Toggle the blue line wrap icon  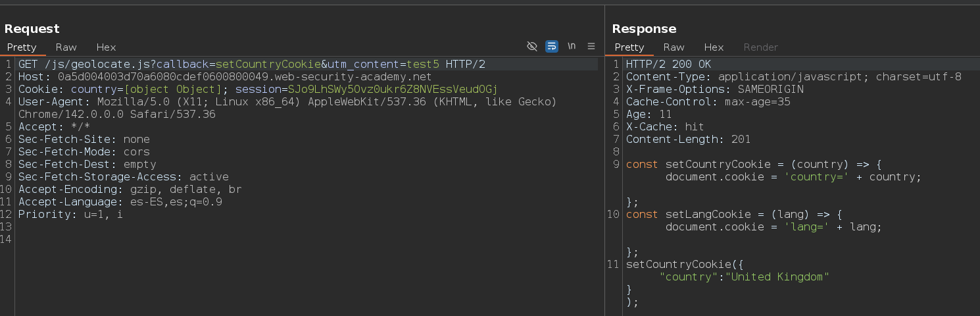[552, 46]
